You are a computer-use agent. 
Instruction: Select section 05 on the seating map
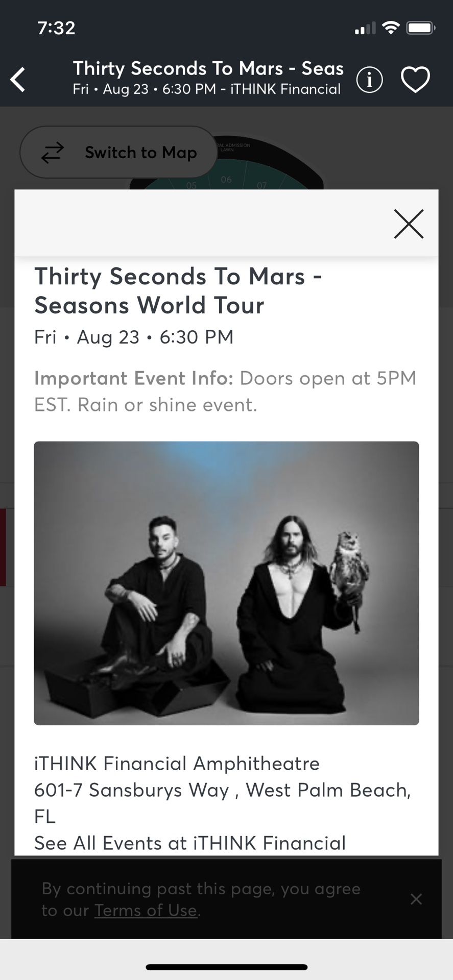tap(191, 185)
